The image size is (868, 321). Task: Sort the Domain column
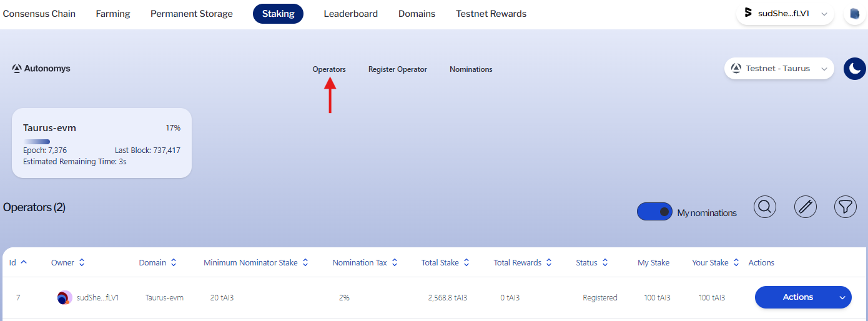174,263
